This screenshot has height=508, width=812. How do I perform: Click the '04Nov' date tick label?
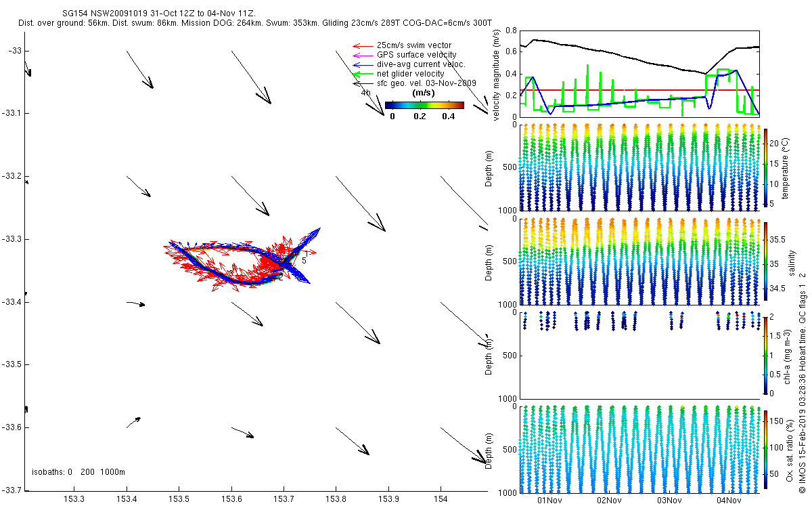tap(729, 501)
